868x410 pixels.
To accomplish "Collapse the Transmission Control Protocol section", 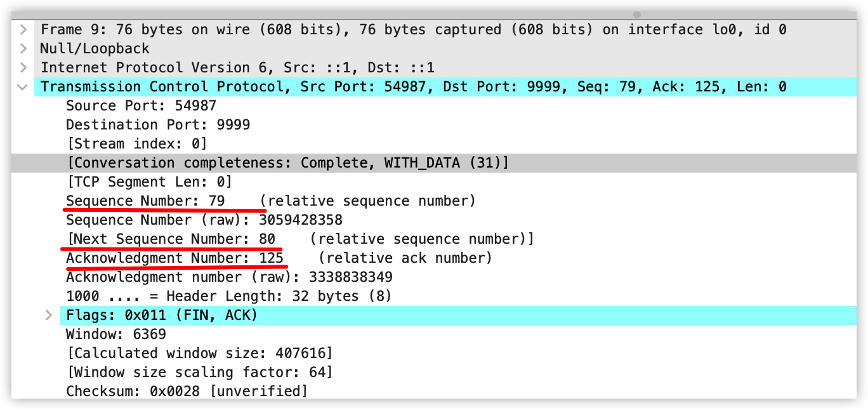I will coord(23,87).
